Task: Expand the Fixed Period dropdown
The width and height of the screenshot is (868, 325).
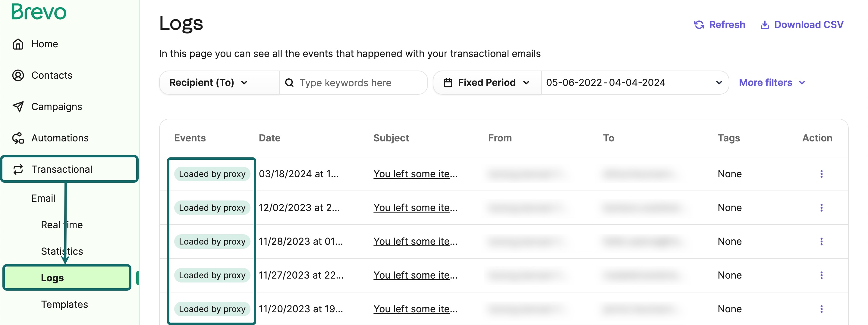Action: (486, 83)
